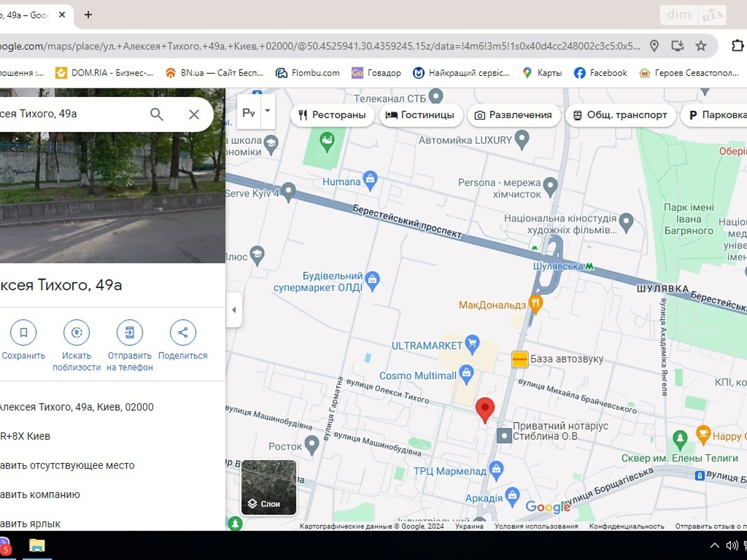Clear the search with the X icon
The image size is (747, 560).
[x=194, y=114]
